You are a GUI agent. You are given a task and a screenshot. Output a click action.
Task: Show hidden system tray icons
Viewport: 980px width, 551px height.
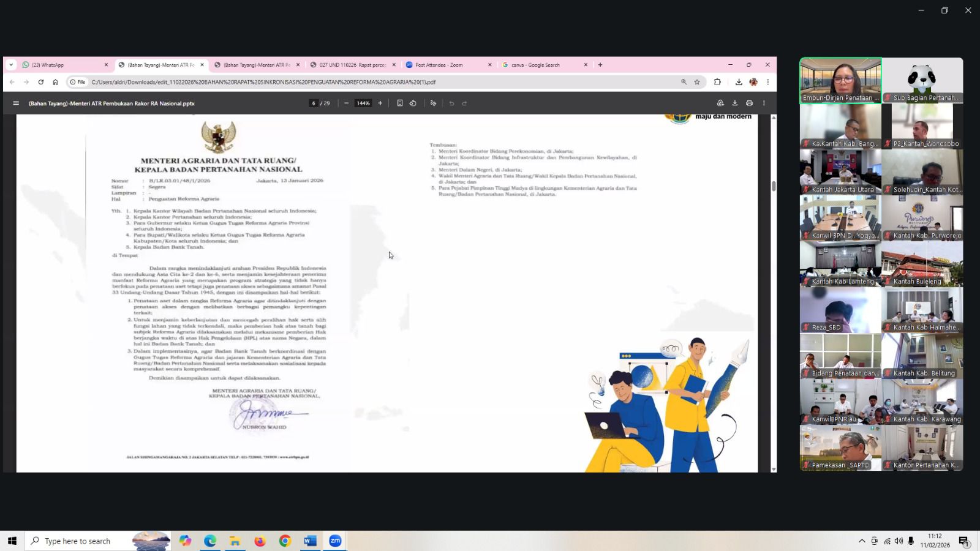pos(862,541)
